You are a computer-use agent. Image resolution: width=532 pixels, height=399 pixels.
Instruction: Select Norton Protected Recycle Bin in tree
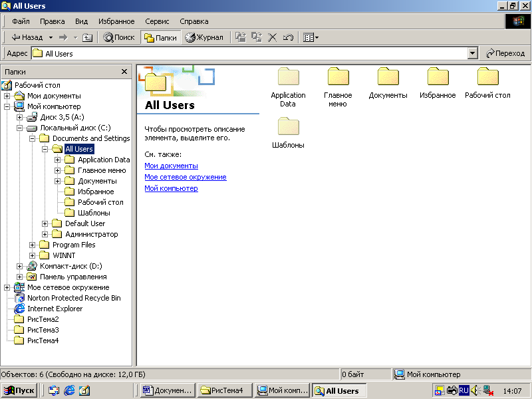click(x=74, y=298)
